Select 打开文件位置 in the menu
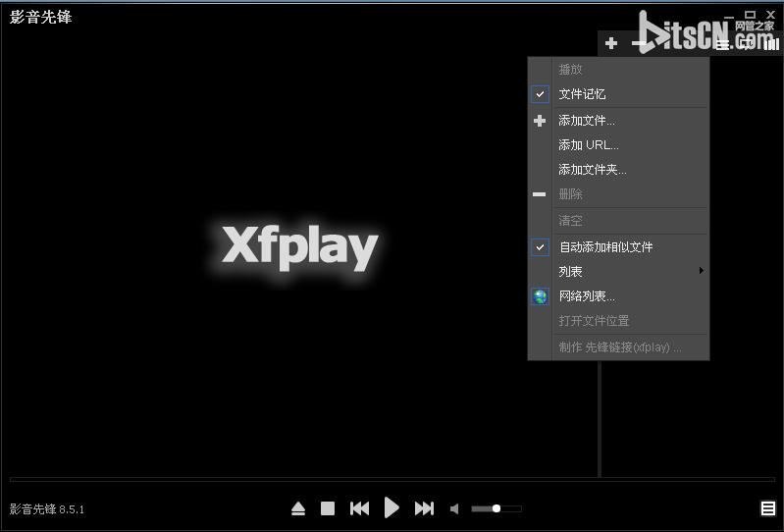Viewport: 784px width, 532px height. click(x=619, y=321)
